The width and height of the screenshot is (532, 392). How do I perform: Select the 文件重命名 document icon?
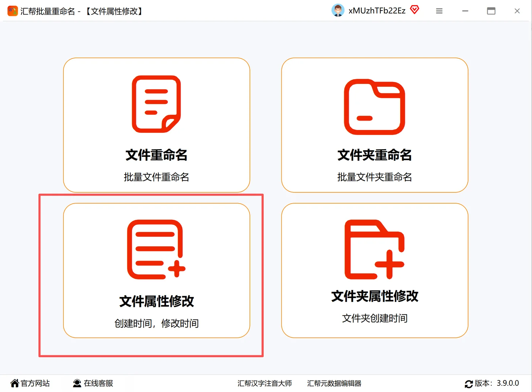click(156, 105)
